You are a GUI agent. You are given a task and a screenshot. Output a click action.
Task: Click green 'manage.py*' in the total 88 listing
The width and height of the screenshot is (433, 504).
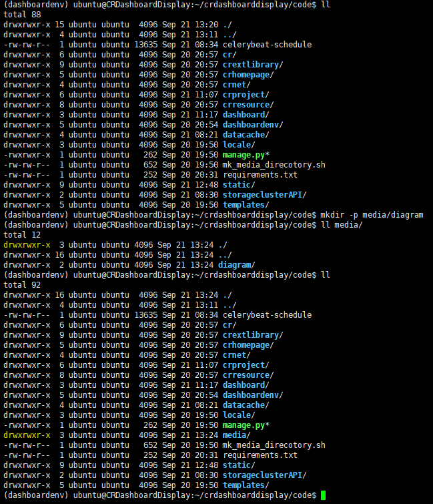pyautogui.click(x=246, y=155)
